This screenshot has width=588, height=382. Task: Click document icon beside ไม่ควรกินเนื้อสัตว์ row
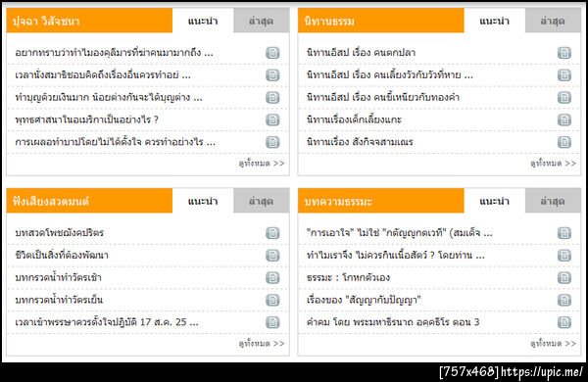564,256
